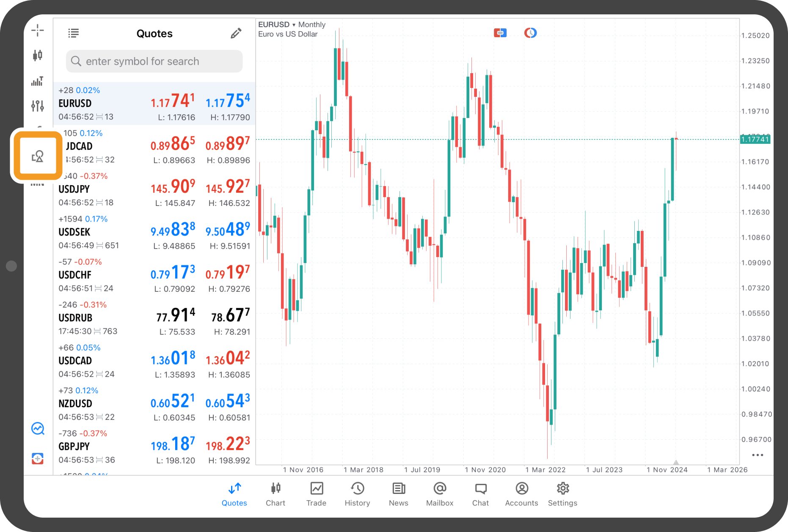Tap the pencil edit icon in Quotes
This screenshot has height=532, width=788.
click(x=236, y=33)
